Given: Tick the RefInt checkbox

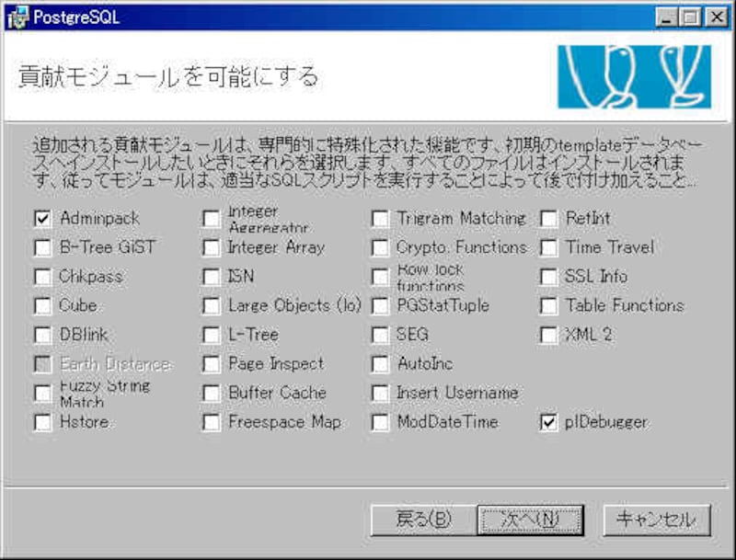Looking at the screenshot, I should point(548,219).
